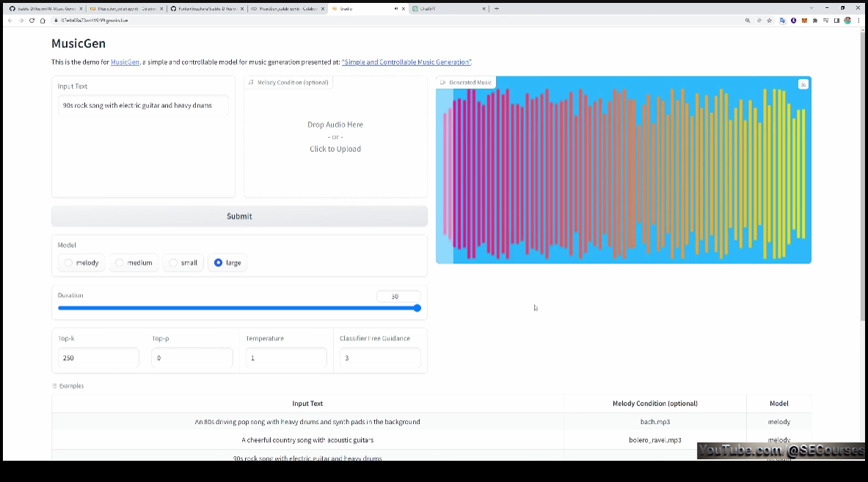Screen dimensions: 868x482
Task: Open the browser Extensions puzzle icon
Action: pos(815,21)
